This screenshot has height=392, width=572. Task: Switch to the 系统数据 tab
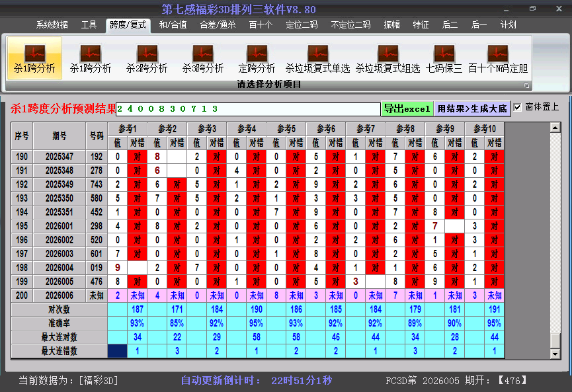pos(52,25)
